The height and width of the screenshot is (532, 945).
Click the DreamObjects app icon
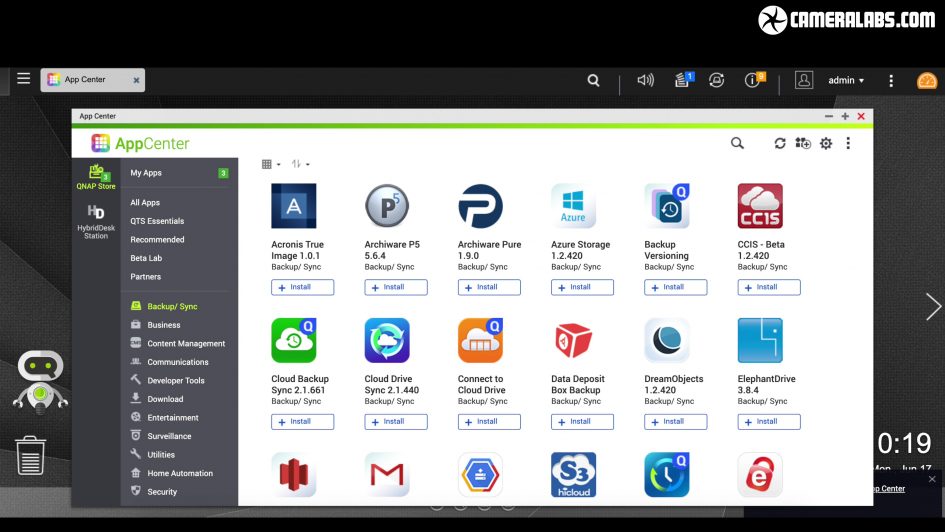coord(667,340)
